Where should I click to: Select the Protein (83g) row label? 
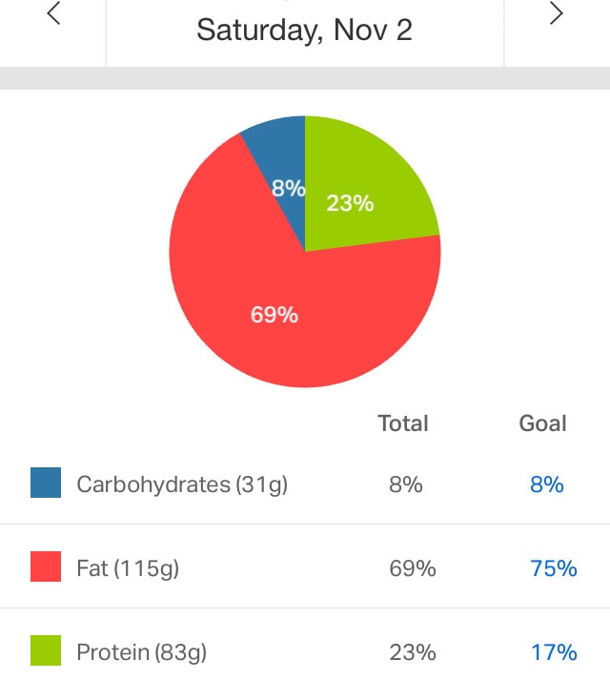141,652
